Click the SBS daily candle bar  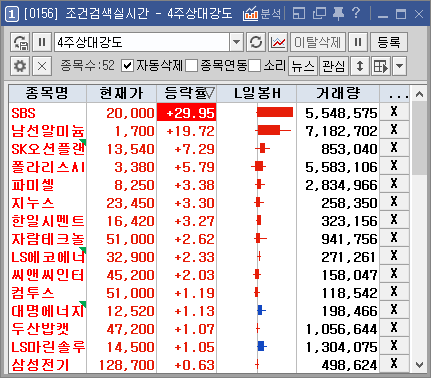click(275, 112)
